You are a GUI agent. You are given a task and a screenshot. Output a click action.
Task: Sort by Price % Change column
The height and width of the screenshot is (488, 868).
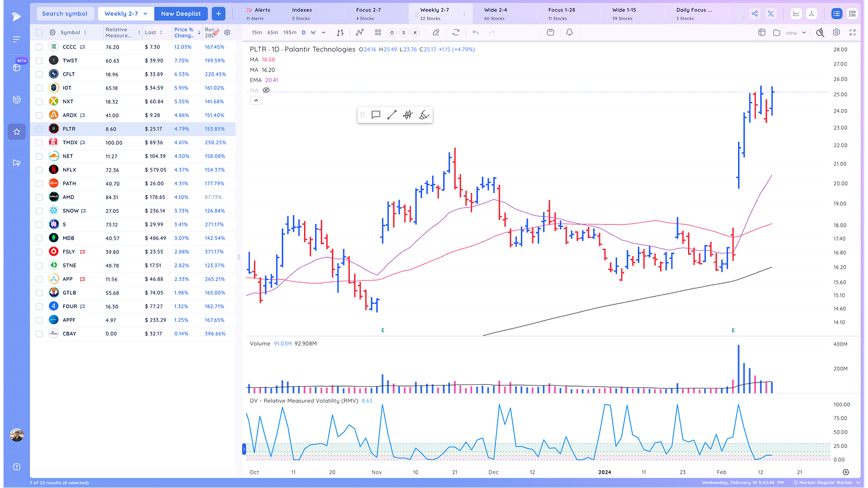[x=187, y=33]
